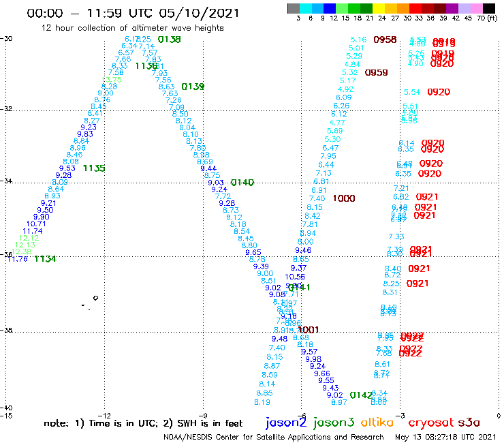Image resolution: width=504 pixels, height=443 pixels.
Task: Click the note 'Time is in UTC; SWH is in feet'
Action: tap(143, 423)
